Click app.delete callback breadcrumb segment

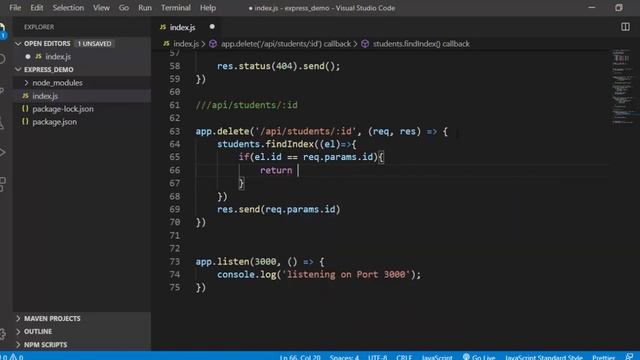click(286, 44)
